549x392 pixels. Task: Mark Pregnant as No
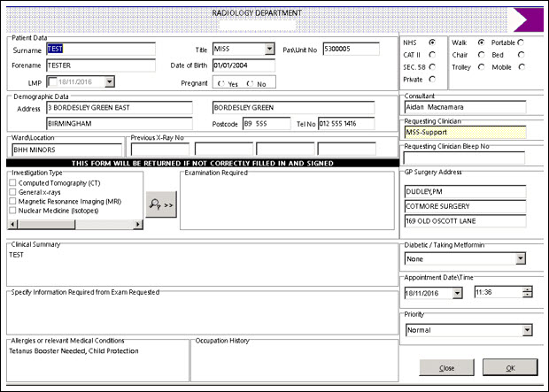point(250,83)
